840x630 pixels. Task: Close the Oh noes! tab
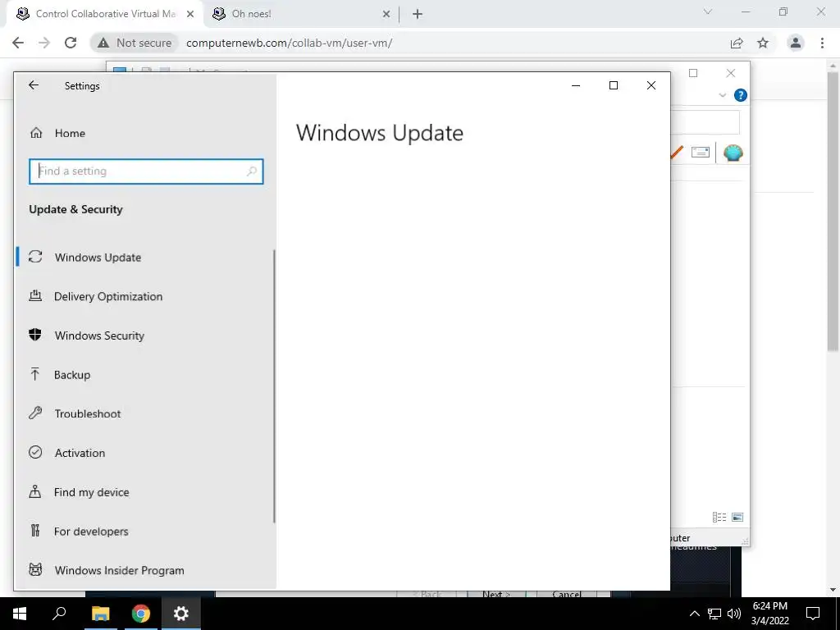coord(386,15)
